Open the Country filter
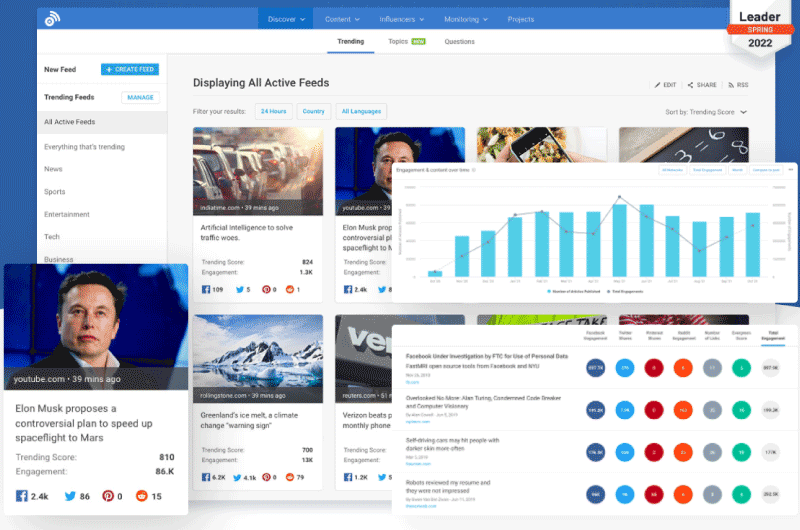 (313, 111)
